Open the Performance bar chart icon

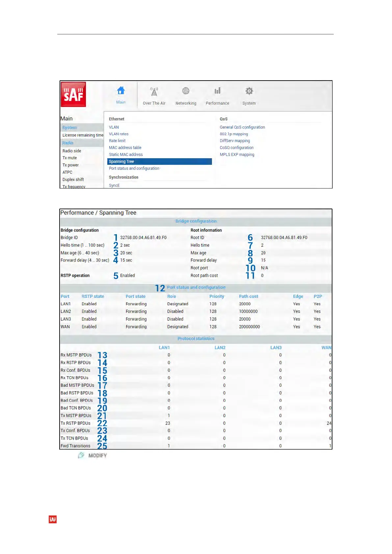[x=217, y=91]
